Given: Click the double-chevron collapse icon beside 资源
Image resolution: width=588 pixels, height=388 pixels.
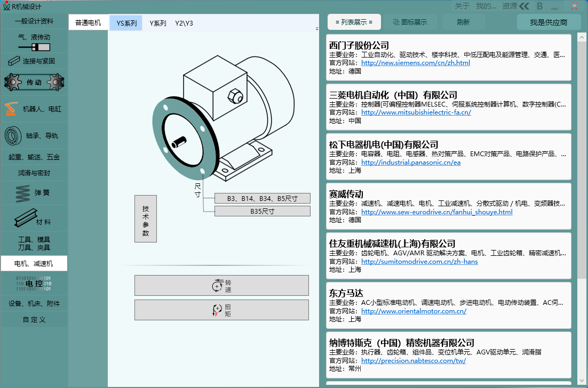Looking at the screenshot, I should click(x=525, y=6).
